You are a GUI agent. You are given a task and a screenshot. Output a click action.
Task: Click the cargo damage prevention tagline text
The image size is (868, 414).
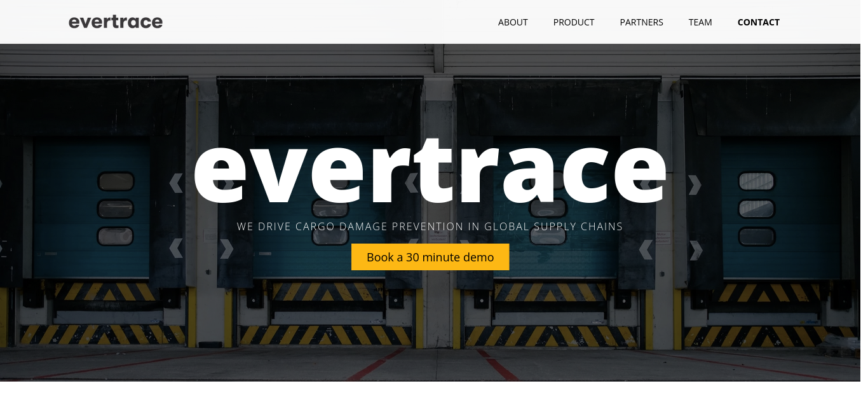pos(430,226)
